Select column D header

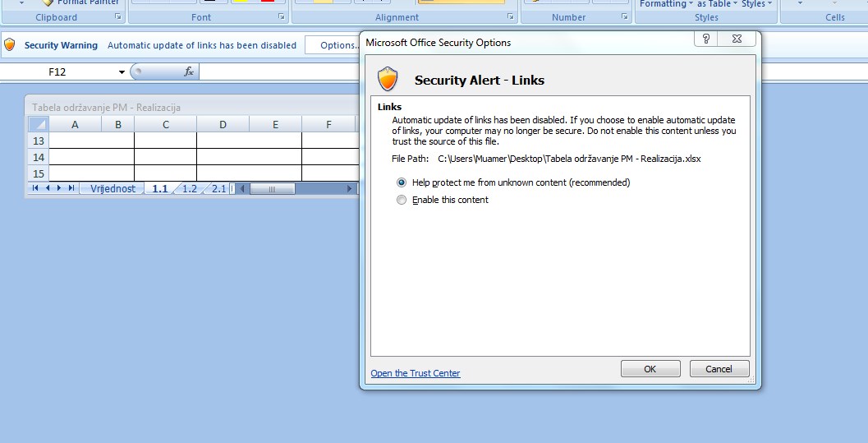223,125
